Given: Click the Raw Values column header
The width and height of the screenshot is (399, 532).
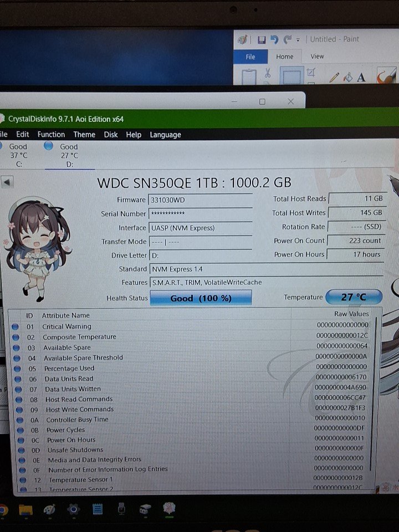Looking at the screenshot, I should click(351, 314).
